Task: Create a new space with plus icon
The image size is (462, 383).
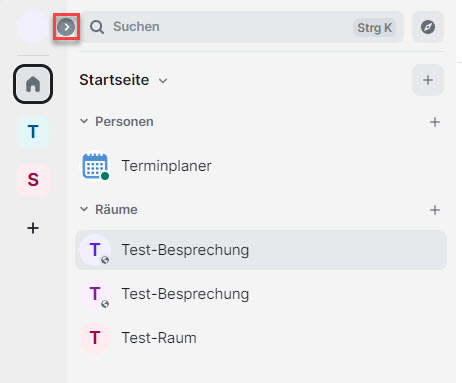Action: 33,228
